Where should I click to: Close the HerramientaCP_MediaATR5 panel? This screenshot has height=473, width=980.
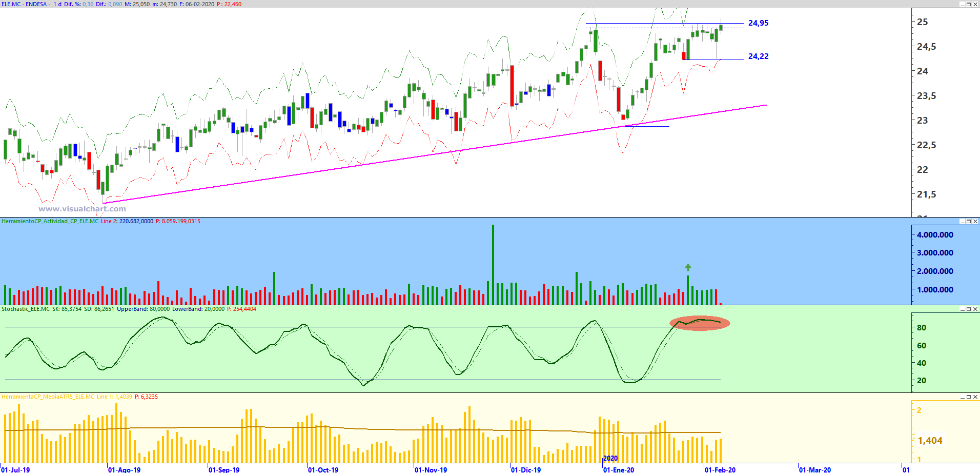[x=975, y=397]
